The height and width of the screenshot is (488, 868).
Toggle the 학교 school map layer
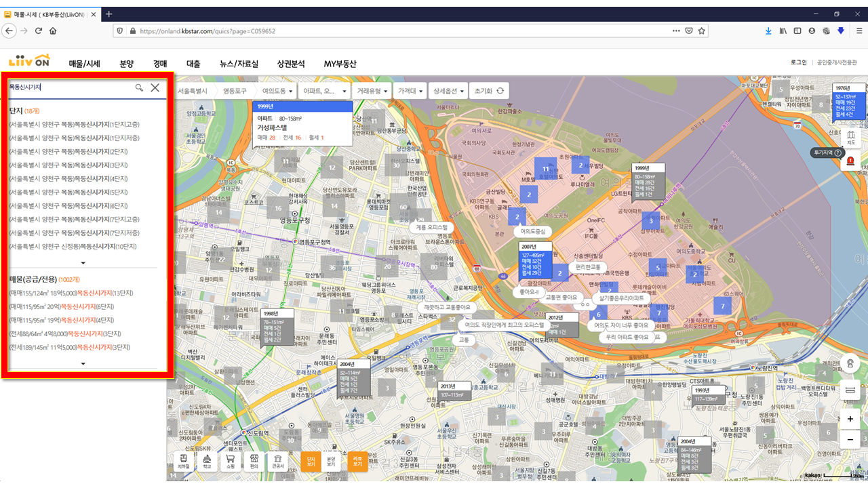click(206, 461)
